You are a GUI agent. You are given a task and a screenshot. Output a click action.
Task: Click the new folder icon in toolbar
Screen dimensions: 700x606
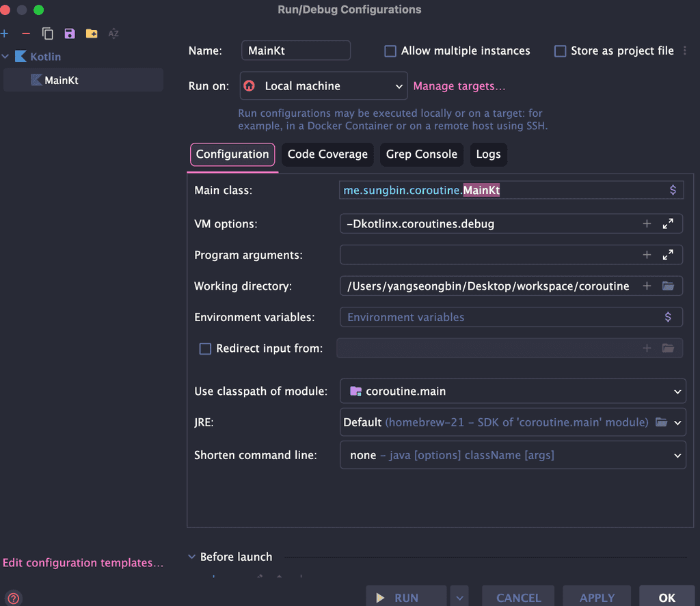[x=92, y=33]
